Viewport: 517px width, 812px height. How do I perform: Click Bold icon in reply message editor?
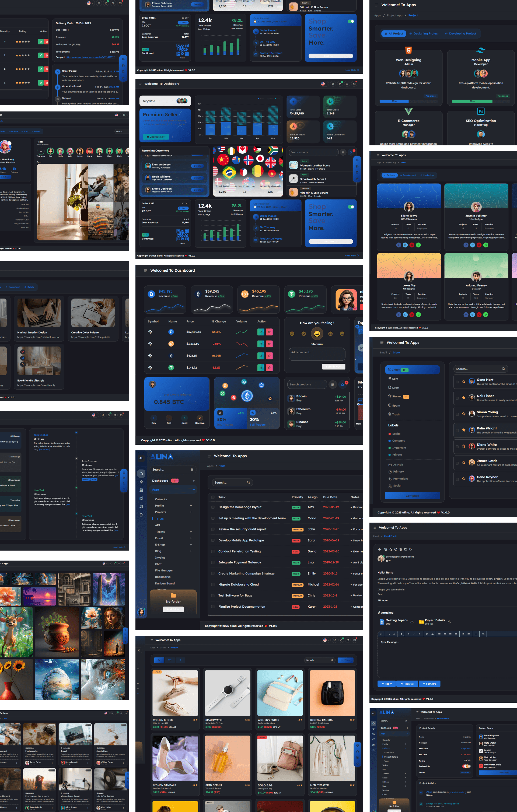pyautogui.click(x=408, y=634)
